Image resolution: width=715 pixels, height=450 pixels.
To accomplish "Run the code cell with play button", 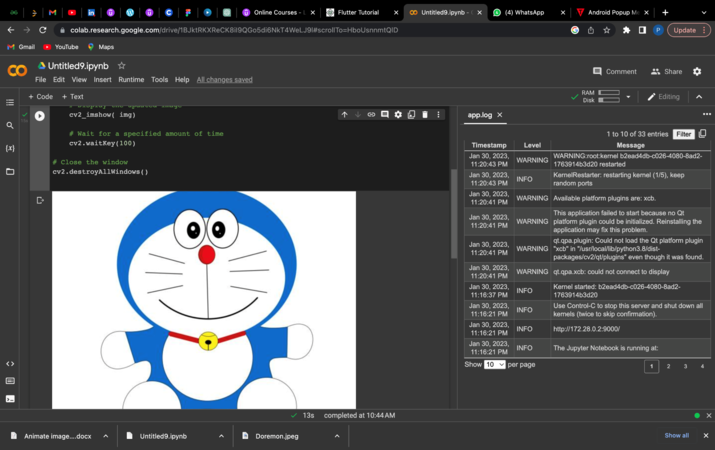I will click(x=40, y=116).
